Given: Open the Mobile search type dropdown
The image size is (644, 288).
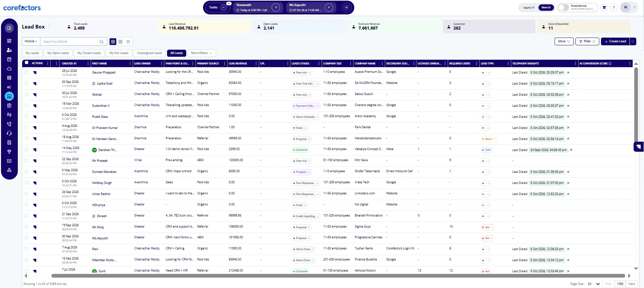Looking at the screenshot, I should coord(31,42).
